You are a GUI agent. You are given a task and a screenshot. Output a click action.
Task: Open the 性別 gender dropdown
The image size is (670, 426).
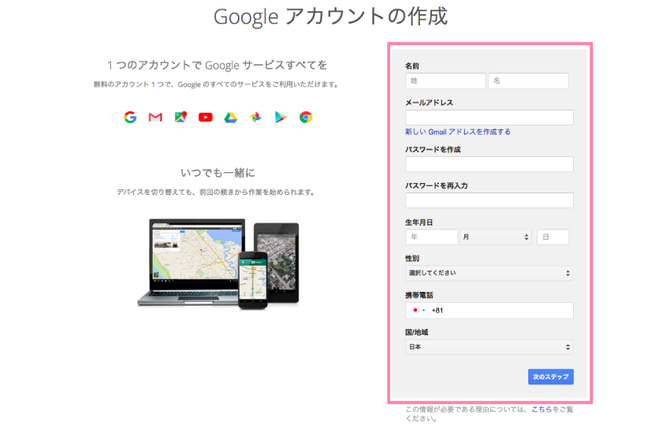489,273
